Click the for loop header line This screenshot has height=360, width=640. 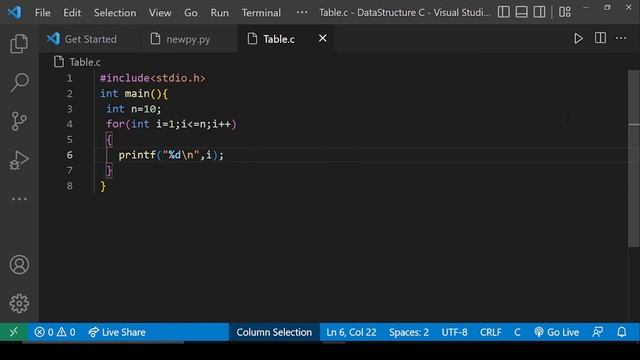[171, 124]
